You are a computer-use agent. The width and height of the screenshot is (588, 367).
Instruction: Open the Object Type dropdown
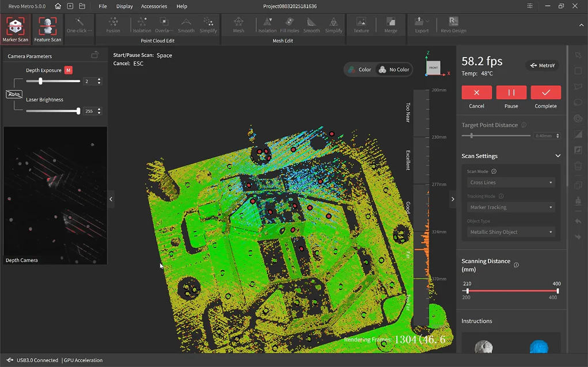pyautogui.click(x=510, y=232)
